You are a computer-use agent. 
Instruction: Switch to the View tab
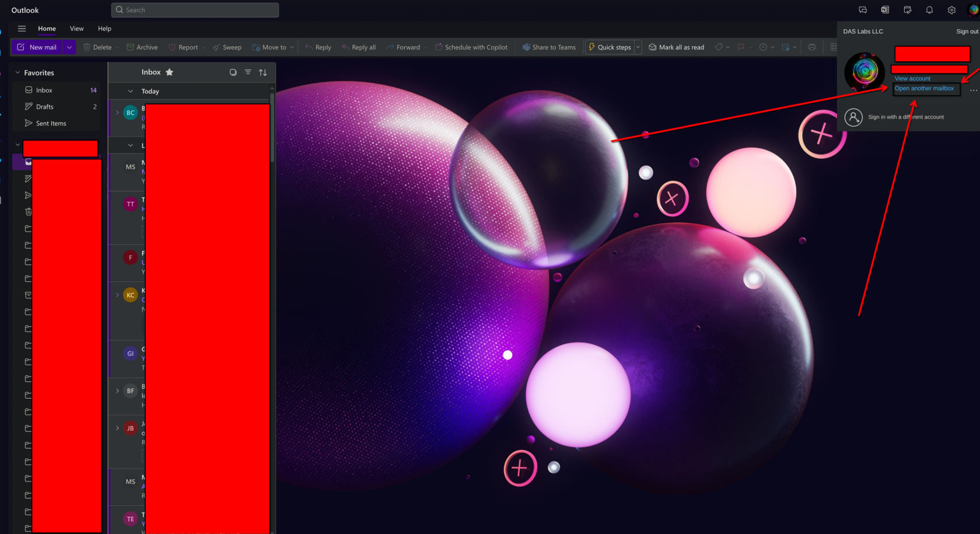tap(76, 29)
